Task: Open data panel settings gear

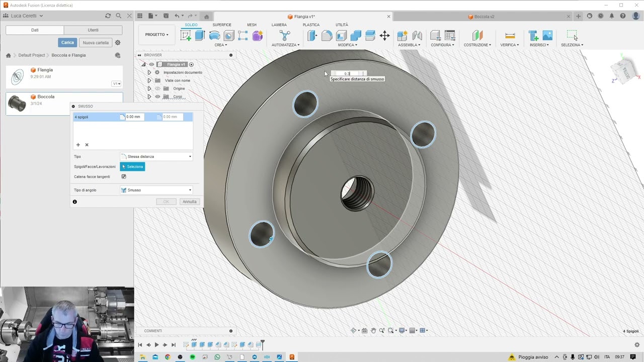Action: pos(118,43)
